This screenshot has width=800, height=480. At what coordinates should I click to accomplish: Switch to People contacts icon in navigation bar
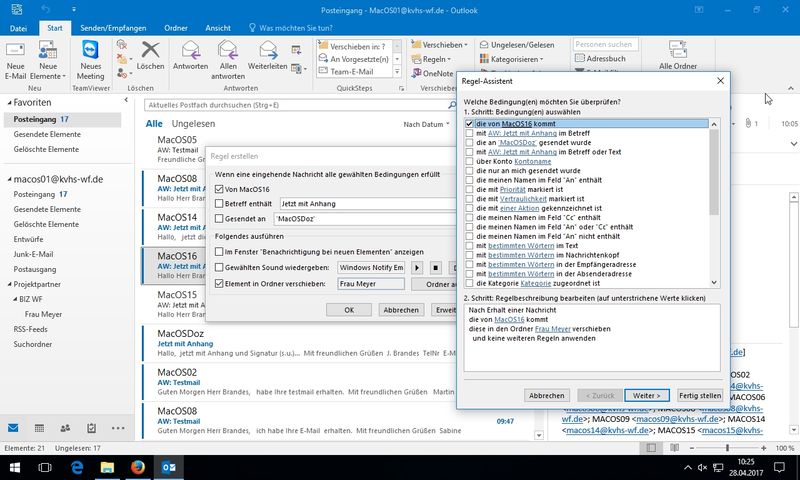tap(66, 428)
